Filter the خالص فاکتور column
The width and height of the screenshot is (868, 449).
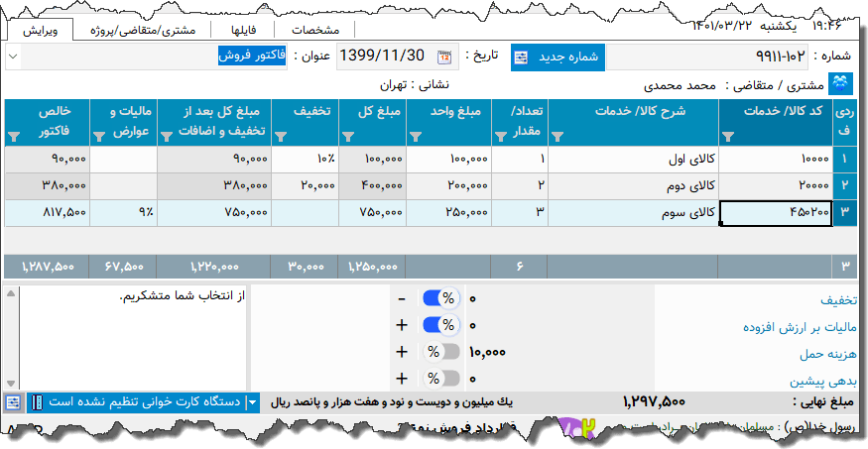tap(14, 137)
